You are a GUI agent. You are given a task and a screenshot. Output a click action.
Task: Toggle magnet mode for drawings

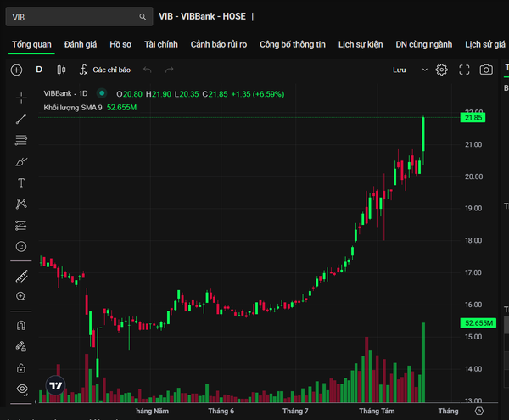(21, 325)
